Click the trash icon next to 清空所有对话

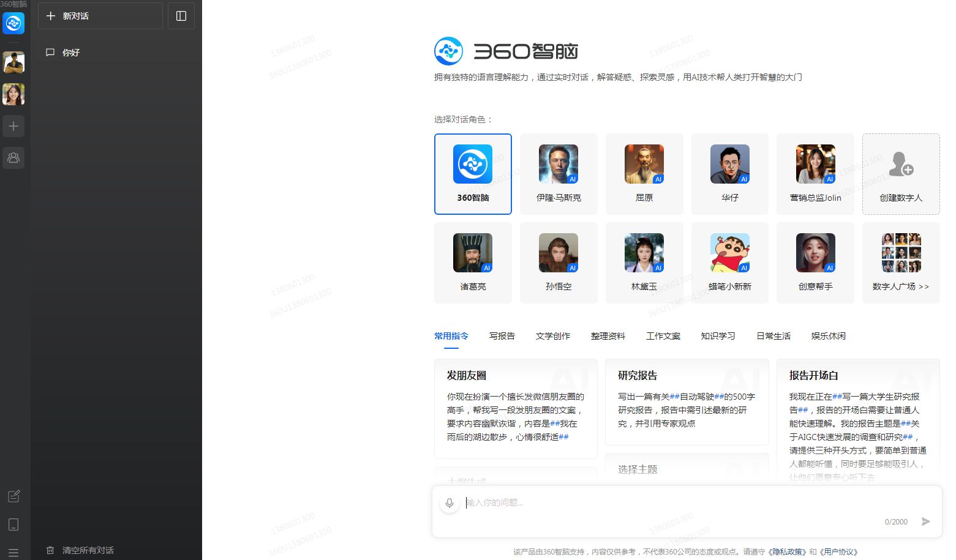click(x=51, y=550)
